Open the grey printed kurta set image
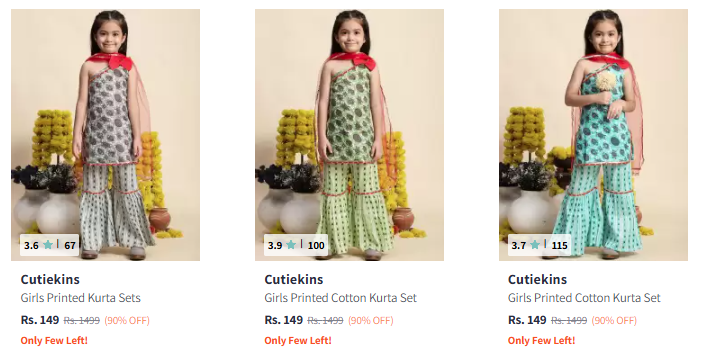Image resolution: width=711 pixels, height=360 pixels. coord(105,135)
